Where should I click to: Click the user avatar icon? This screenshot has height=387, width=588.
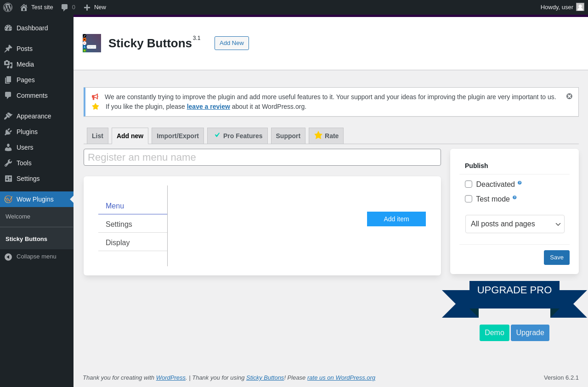pos(580,7)
